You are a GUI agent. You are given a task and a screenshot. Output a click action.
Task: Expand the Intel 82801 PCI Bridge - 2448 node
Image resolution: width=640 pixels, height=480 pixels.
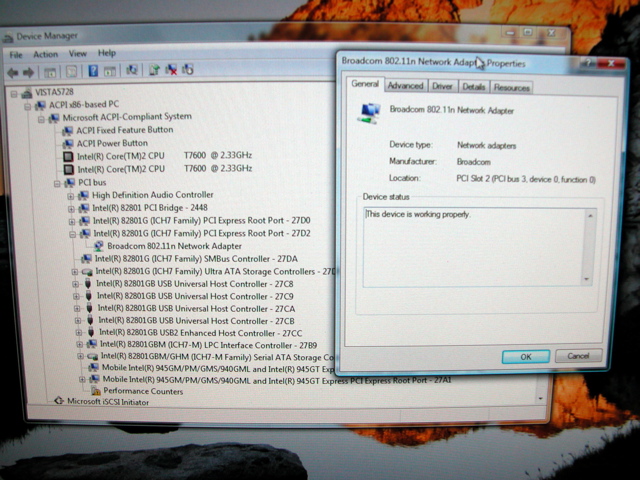click(x=71, y=209)
